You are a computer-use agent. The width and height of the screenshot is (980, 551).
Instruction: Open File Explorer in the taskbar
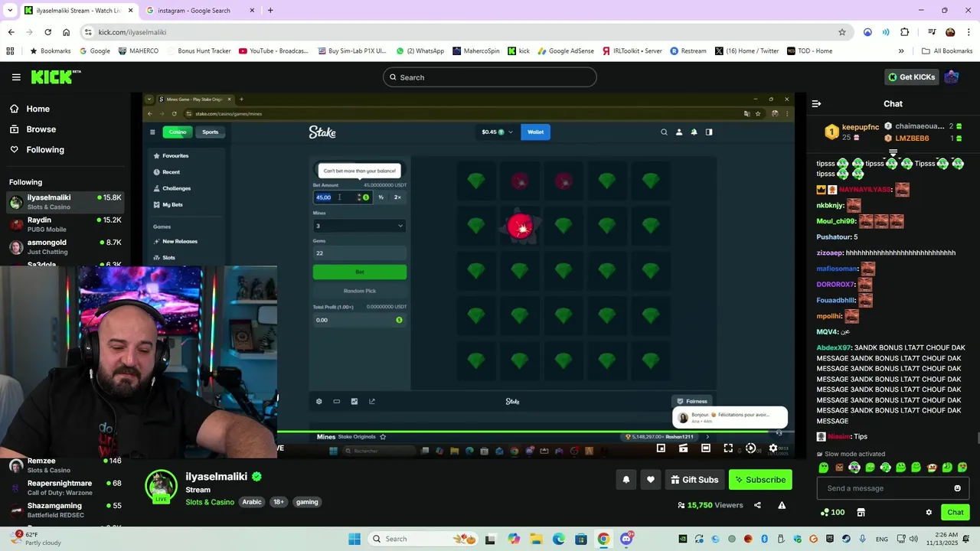coord(537,539)
